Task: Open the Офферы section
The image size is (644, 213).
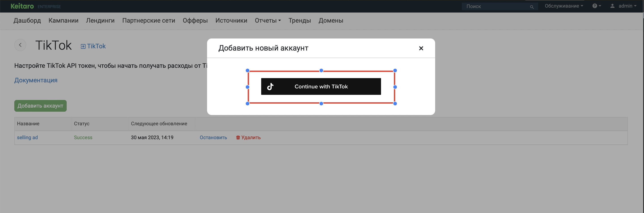Action: point(195,21)
